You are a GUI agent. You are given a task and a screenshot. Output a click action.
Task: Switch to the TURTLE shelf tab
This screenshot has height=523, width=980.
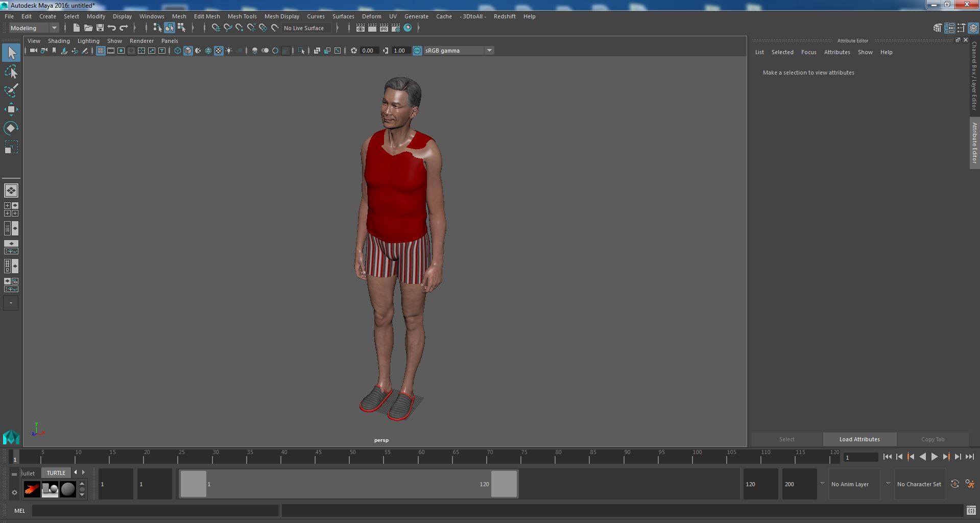[56, 473]
